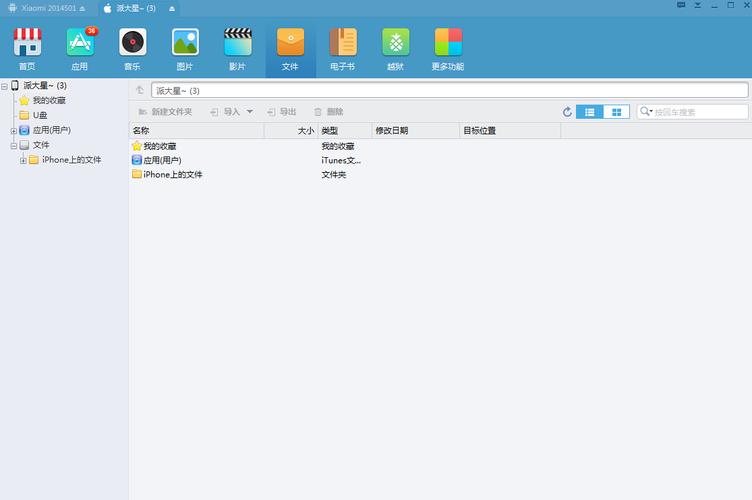Switch to grid thumbnail view mode
This screenshot has height=500, width=752.
coord(617,112)
